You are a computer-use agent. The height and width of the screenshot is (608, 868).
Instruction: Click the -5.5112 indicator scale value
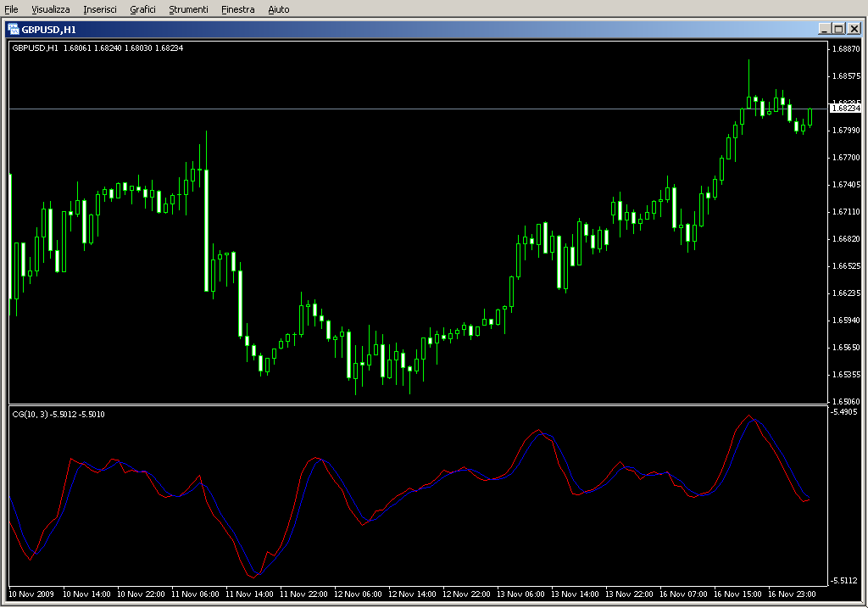click(843, 580)
